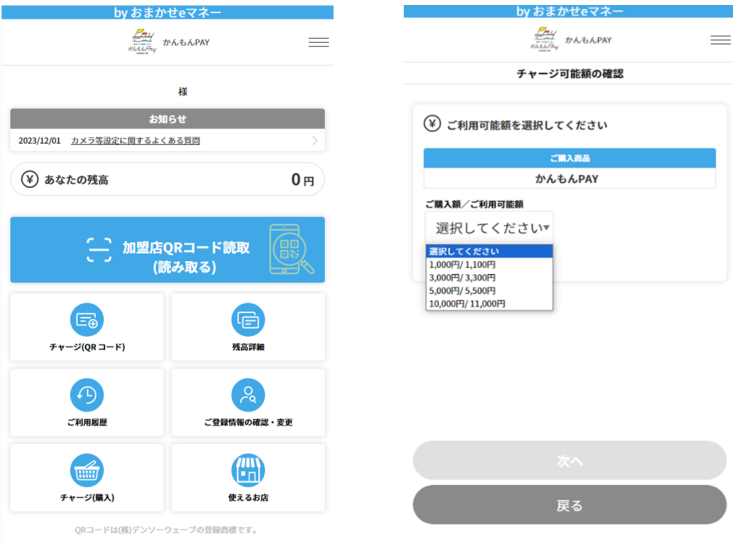
Task: Click the ご購入商品 blue header
Action: tap(569, 158)
